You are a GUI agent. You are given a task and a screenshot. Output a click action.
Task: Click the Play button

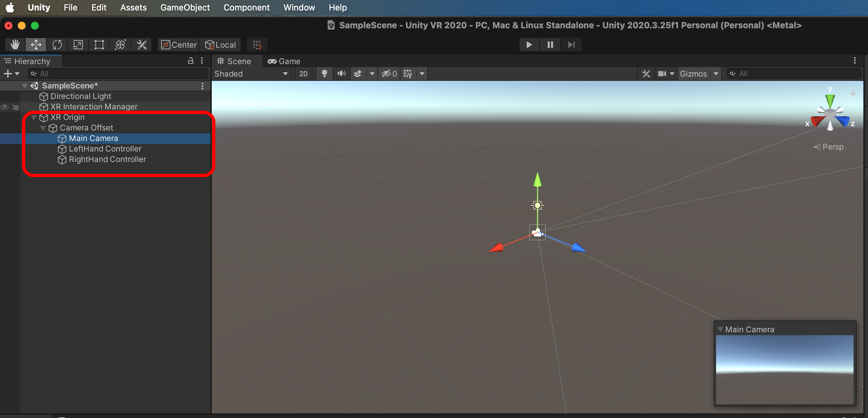coord(529,44)
